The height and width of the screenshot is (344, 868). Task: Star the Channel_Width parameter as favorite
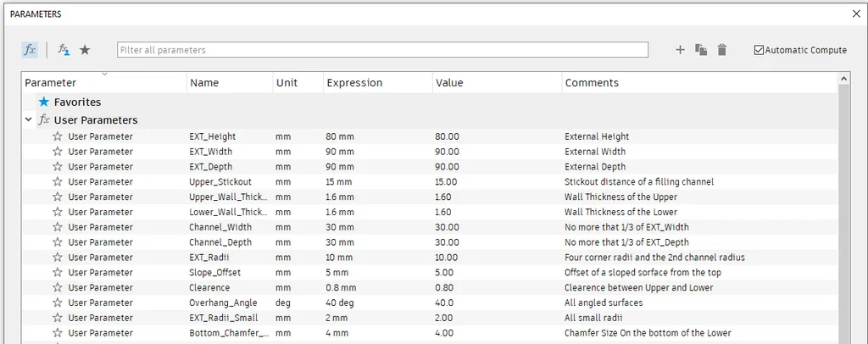58,227
